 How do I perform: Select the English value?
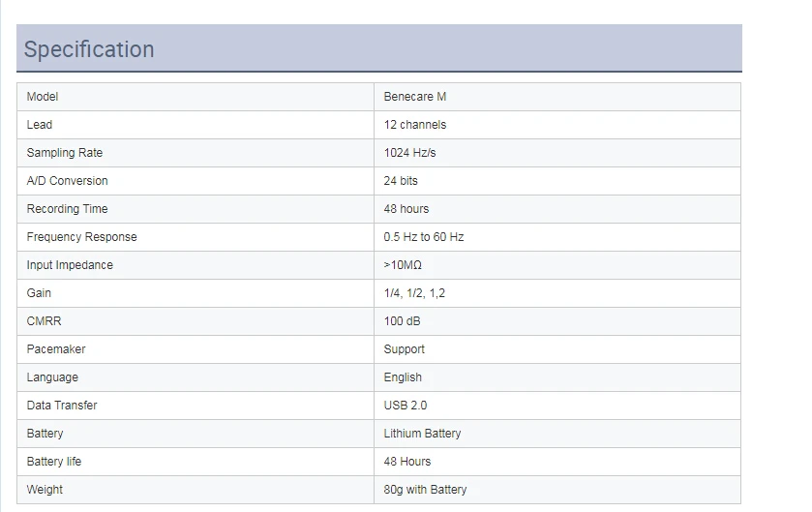coord(403,377)
